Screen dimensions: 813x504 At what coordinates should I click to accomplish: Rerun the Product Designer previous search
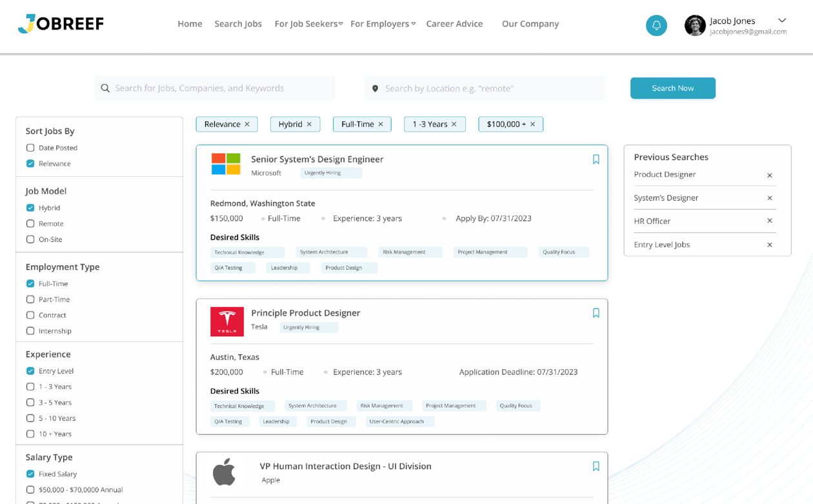click(665, 175)
